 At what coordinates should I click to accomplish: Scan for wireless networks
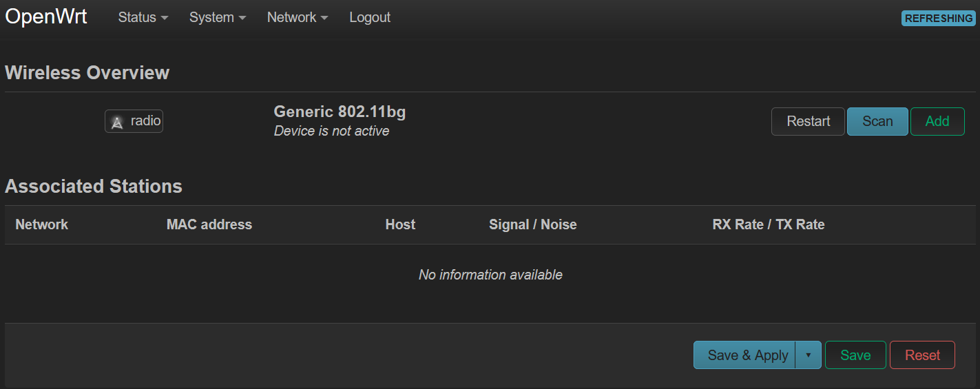point(877,122)
